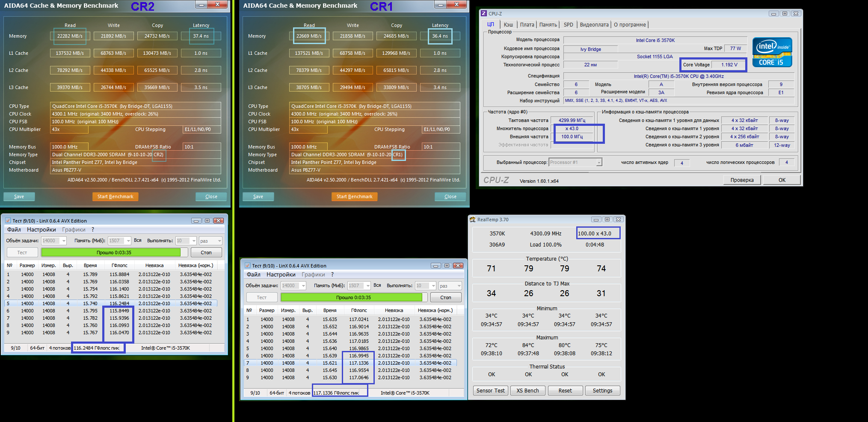The height and width of the screenshot is (422, 868).
Task: Click 'Asus P8Z77-V' motherboard field in CR1 AIDA64
Action: (x=375, y=170)
